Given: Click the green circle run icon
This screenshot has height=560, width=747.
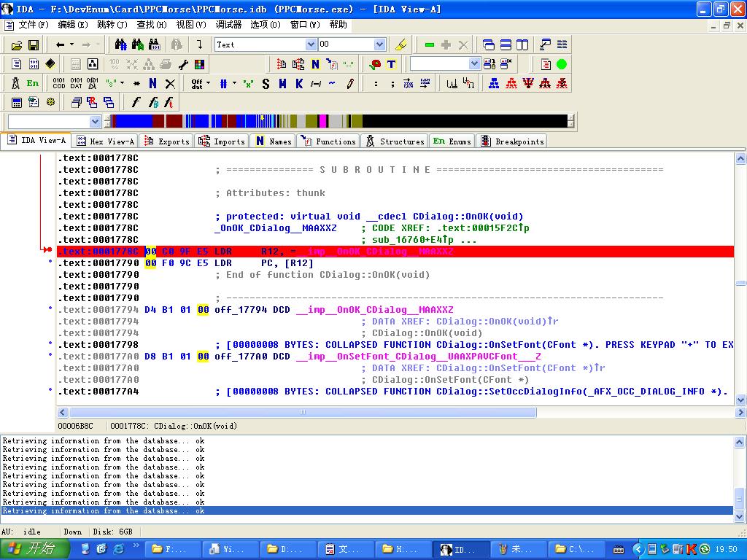Looking at the screenshot, I should [562, 64].
